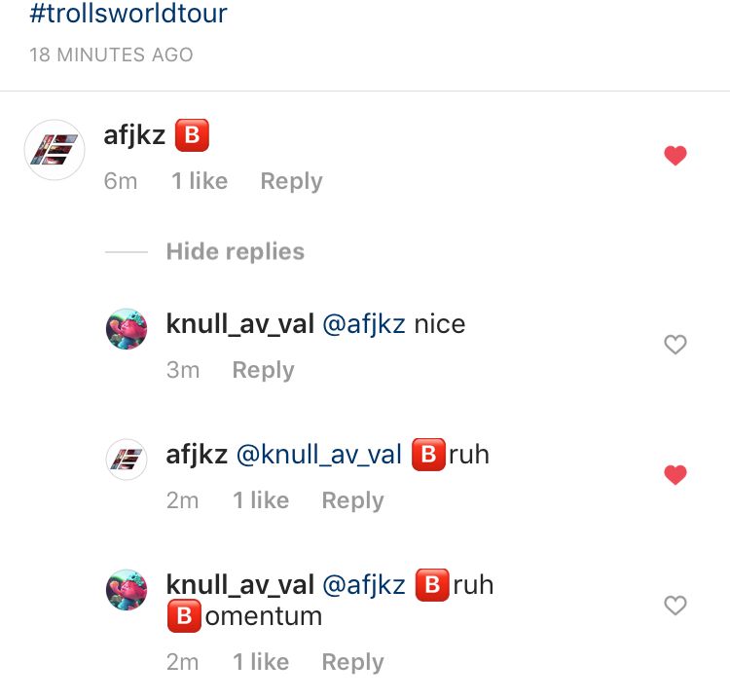Collapse thread with Hide replies

click(x=236, y=251)
